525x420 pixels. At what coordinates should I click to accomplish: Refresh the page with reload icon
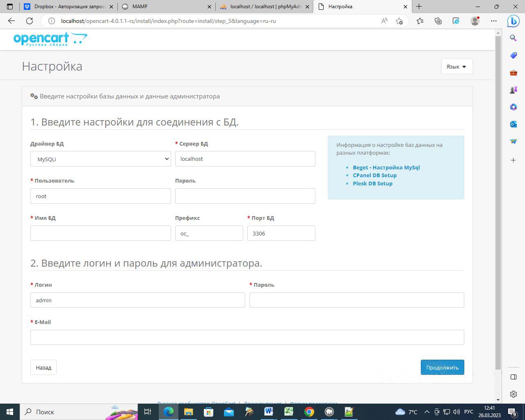point(30,21)
